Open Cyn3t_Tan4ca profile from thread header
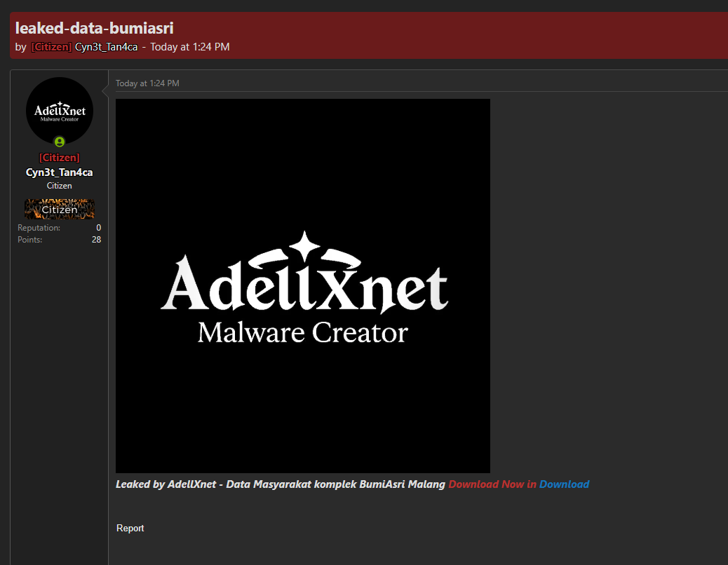 (107, 47)
